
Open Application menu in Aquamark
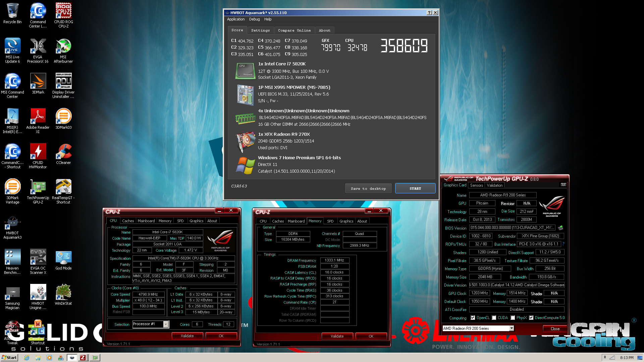pos(236,19)
